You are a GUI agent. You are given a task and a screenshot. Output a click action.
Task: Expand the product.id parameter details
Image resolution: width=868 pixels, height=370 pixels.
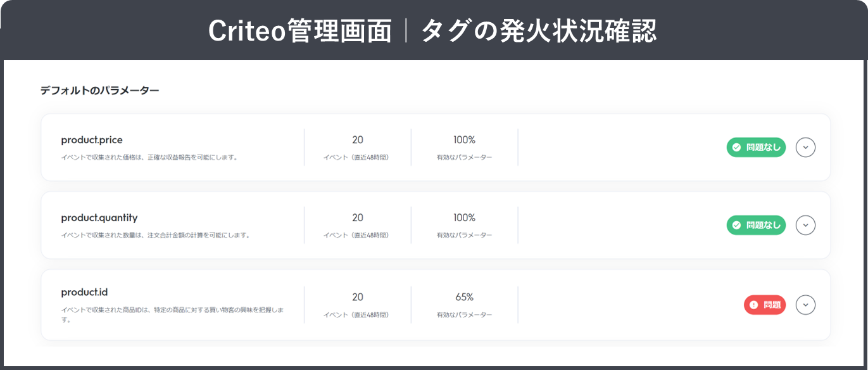805,305
